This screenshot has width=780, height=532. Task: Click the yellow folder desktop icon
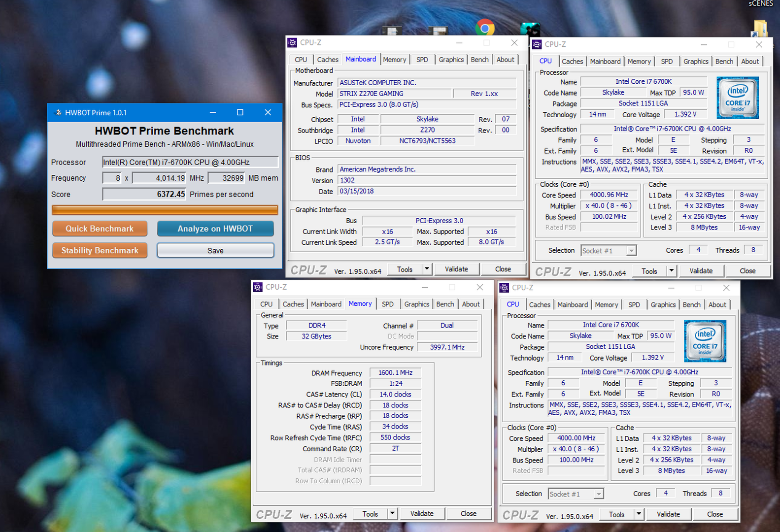coord(759,29)
